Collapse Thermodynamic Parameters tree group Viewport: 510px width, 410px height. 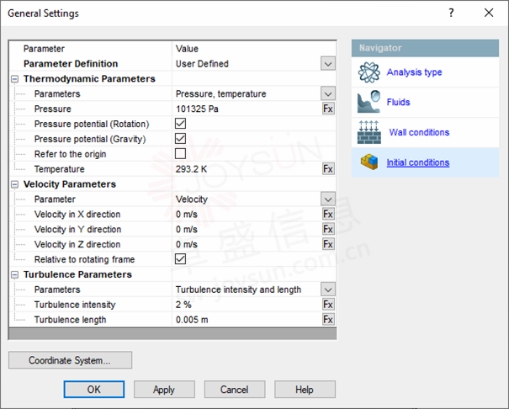[15, 79]
